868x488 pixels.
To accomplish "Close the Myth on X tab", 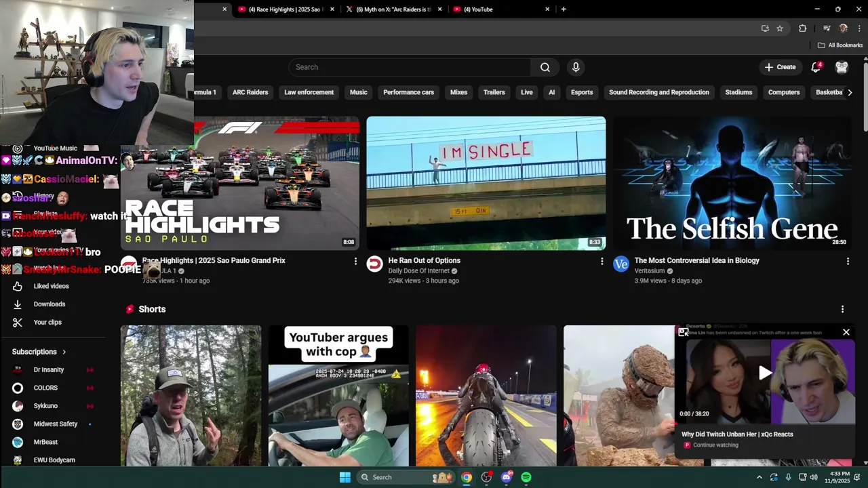I will coord(440,9).
